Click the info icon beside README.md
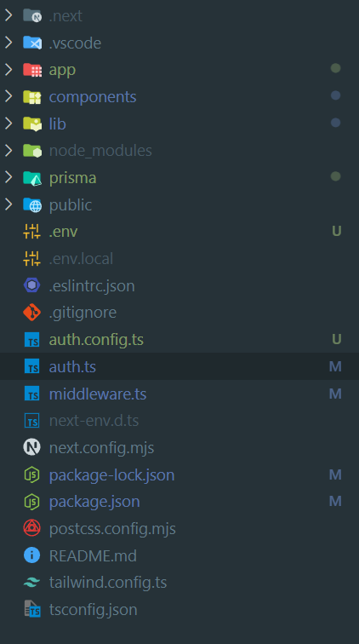 (x=32, y=555)
